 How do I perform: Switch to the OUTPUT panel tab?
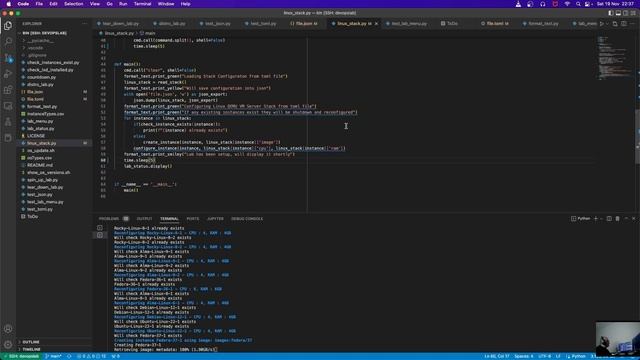point(144,219)
